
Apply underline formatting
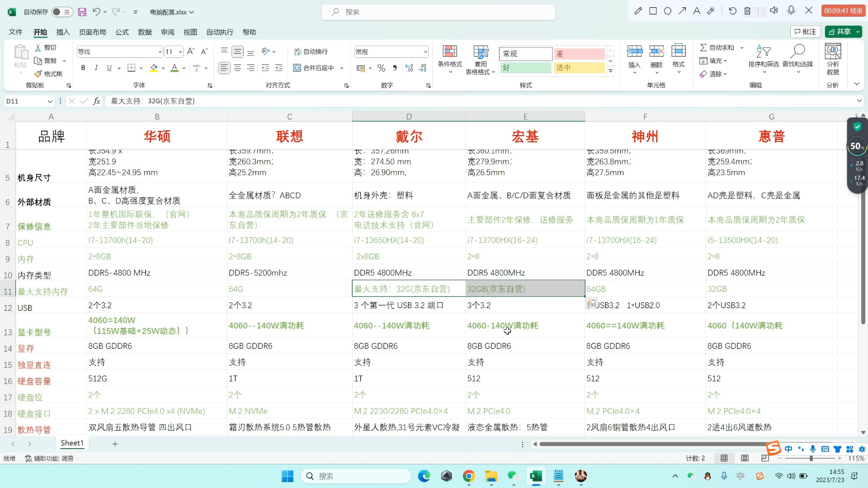pyautogui.click(x=109, y=68)
